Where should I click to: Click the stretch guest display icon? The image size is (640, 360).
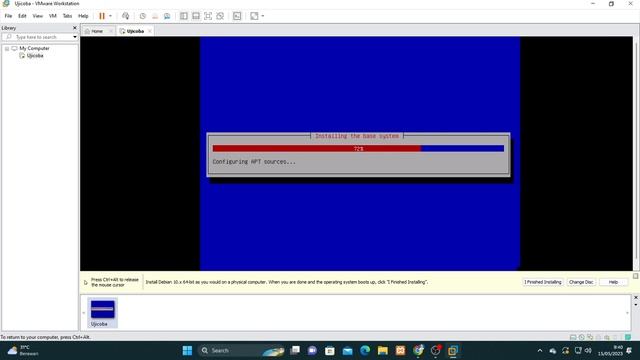pos(254,16)
